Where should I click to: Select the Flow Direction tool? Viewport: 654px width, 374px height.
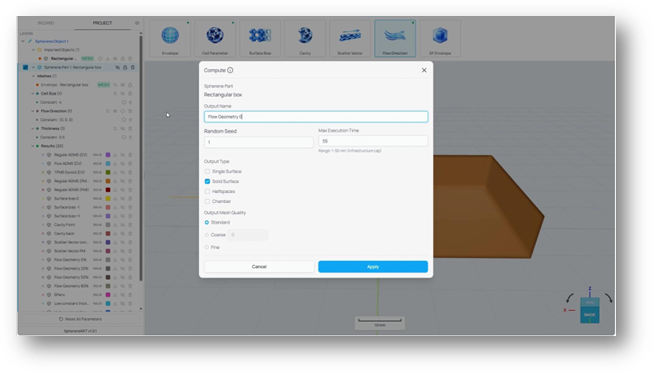395,38
